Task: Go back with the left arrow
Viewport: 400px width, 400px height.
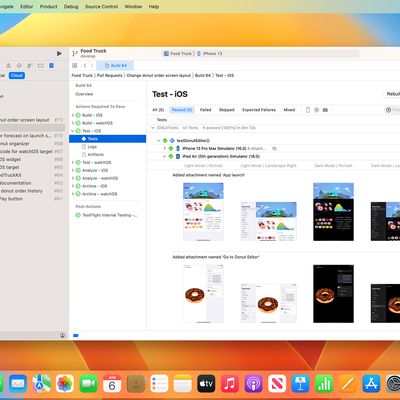Action: 85,65
